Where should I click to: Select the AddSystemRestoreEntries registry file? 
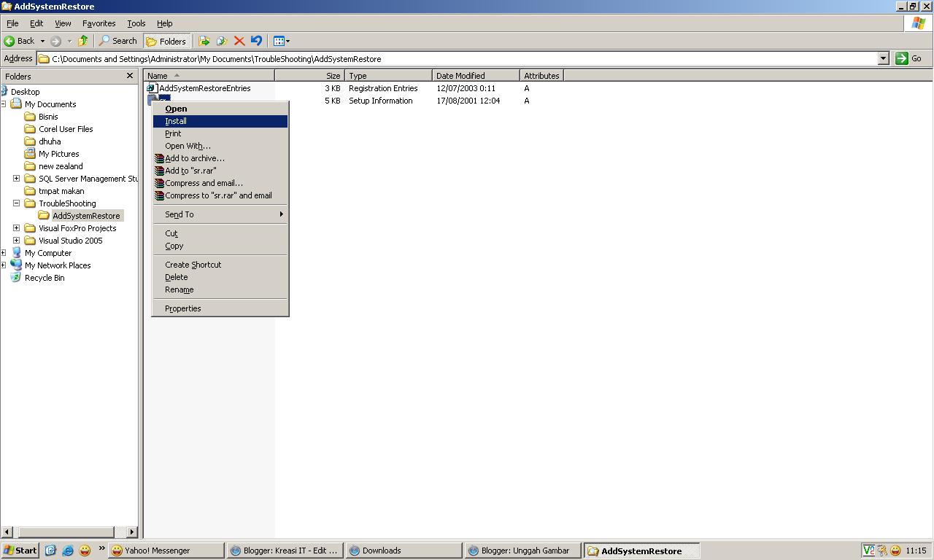coord(198,88)
